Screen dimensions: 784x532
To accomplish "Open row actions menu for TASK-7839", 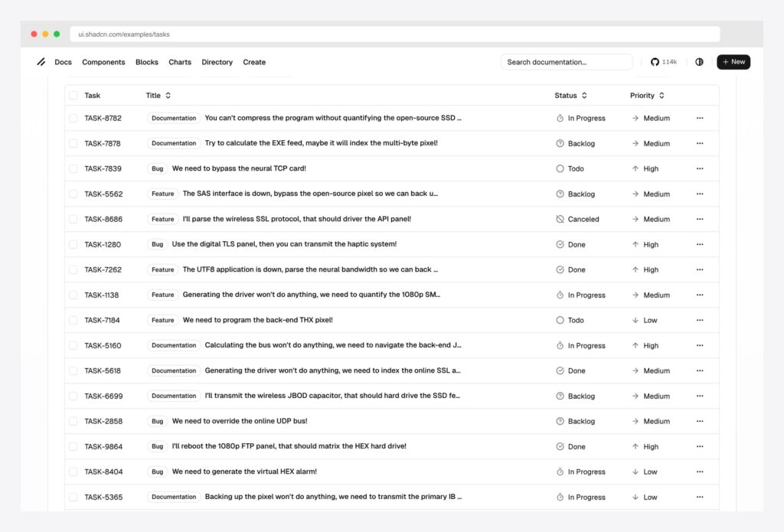I will (700, 168).
